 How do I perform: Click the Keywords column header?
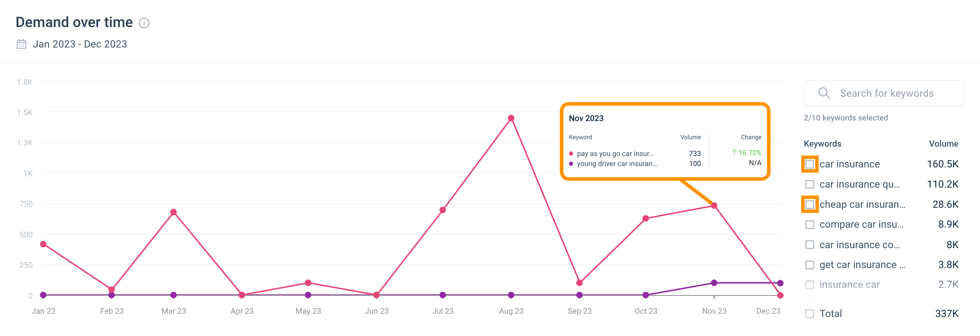pos(822,144)
